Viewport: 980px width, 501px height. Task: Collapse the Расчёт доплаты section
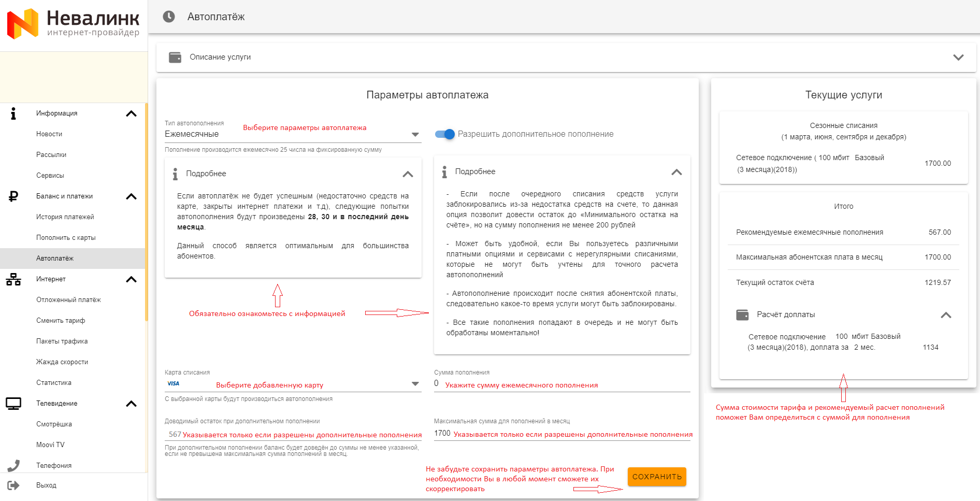[946, 315]
